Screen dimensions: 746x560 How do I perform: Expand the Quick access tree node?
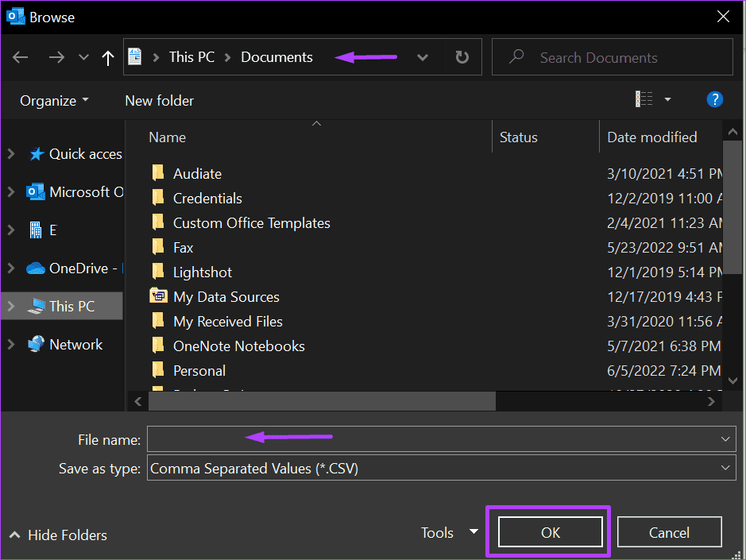tap(11, 153)
